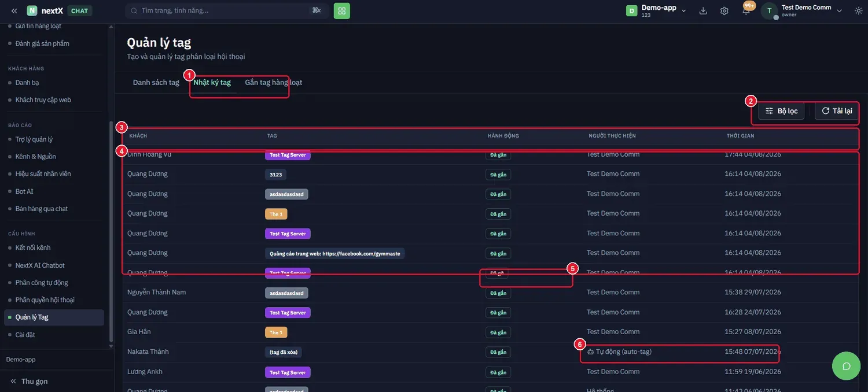Screen dimensions: 868x392
Task: Click Thu gọn to collapse the sidebar
Action: click(29, 382)
